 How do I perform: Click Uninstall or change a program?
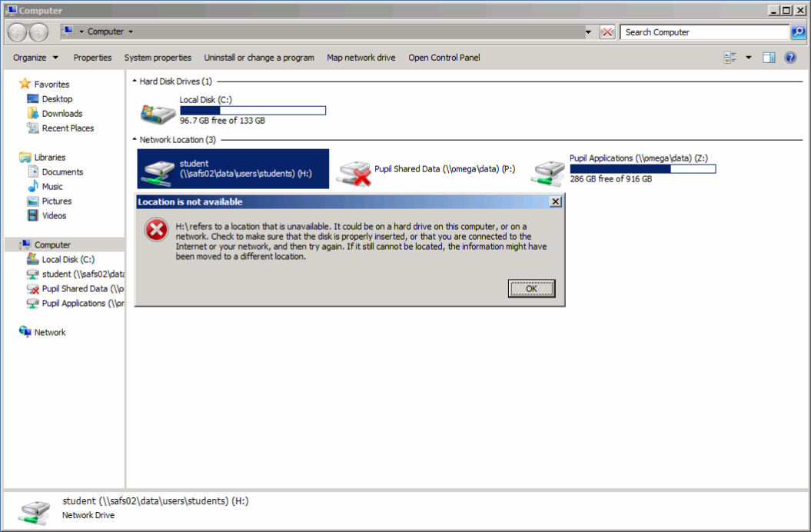[259, 58]
